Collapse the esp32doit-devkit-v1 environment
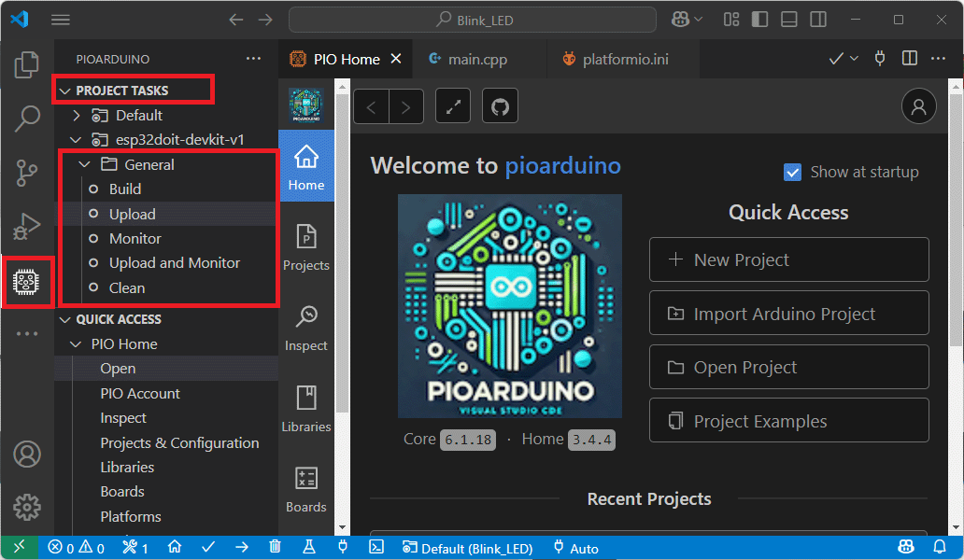 point(77,140)
